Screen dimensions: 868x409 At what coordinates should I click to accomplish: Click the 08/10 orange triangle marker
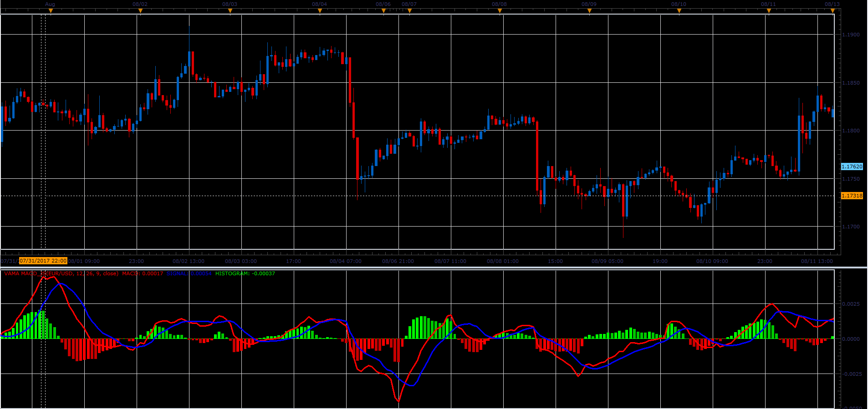click(679, 11)
